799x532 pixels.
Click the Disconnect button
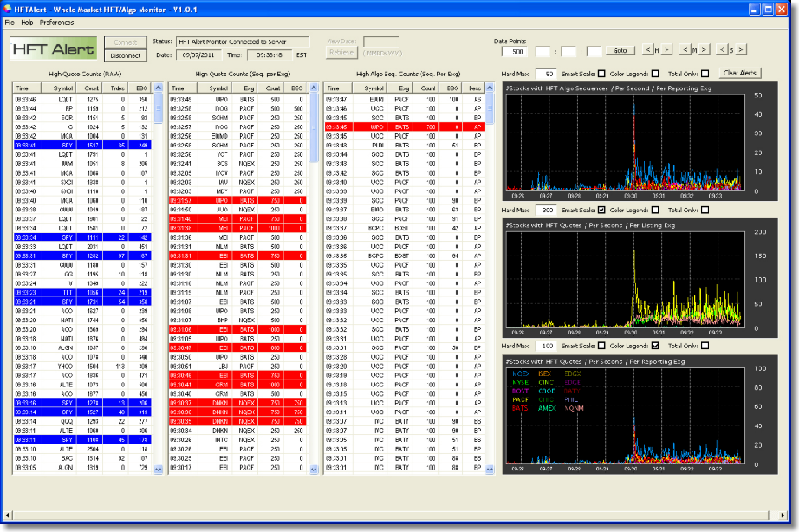coord(126,55)
